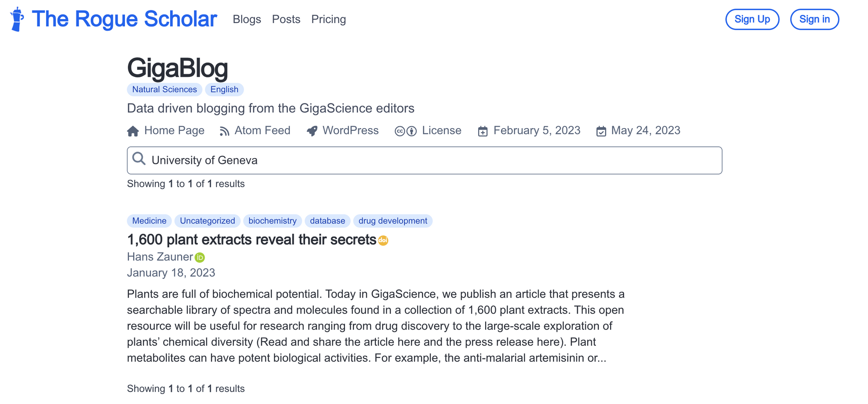Go to the Posts page
868x404 pixels.
point(286,20)
